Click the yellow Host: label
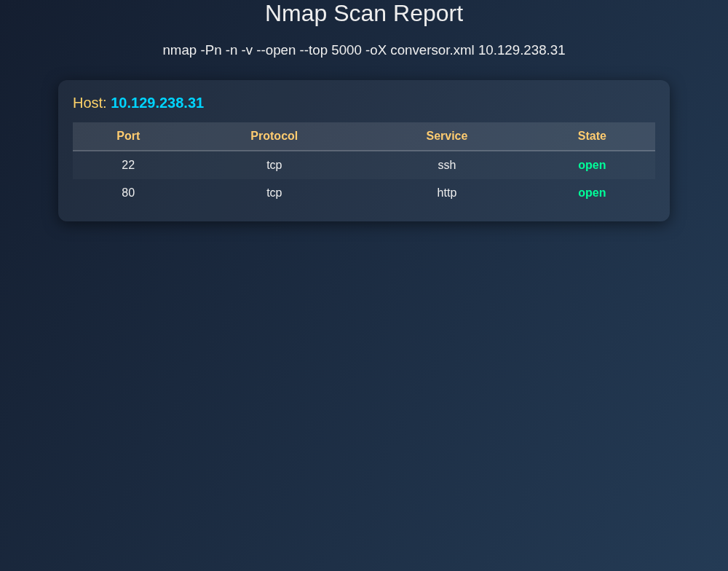 (x=90, y=103)
